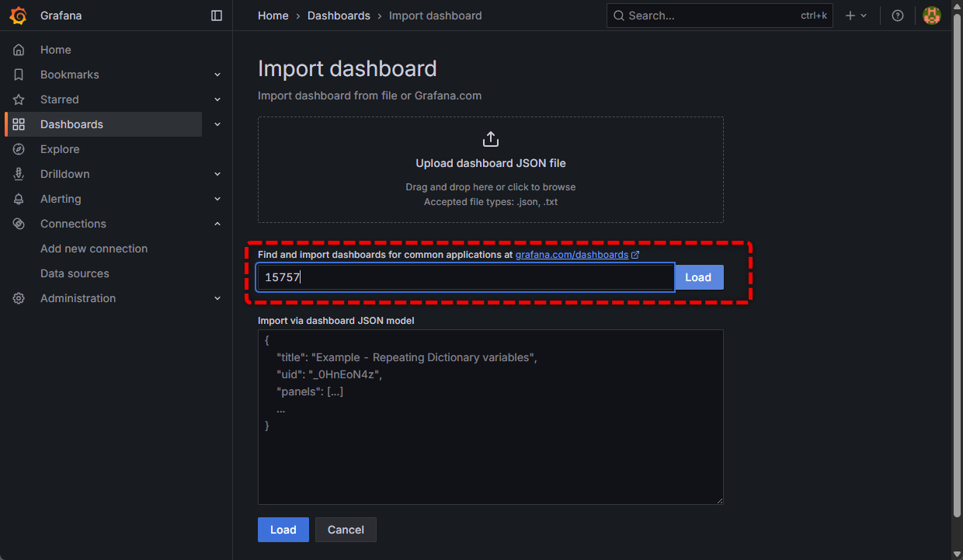Click the Dashboards grid icon
This screenshot has height=560, width=963.
click(x=19, y=124)
